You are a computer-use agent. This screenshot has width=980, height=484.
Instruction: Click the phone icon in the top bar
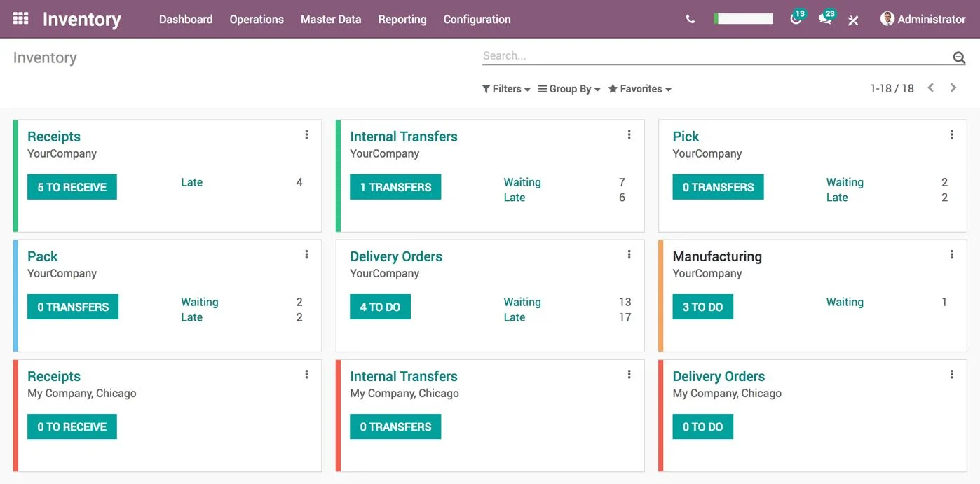pyautogui.click(x=689, y=19)
